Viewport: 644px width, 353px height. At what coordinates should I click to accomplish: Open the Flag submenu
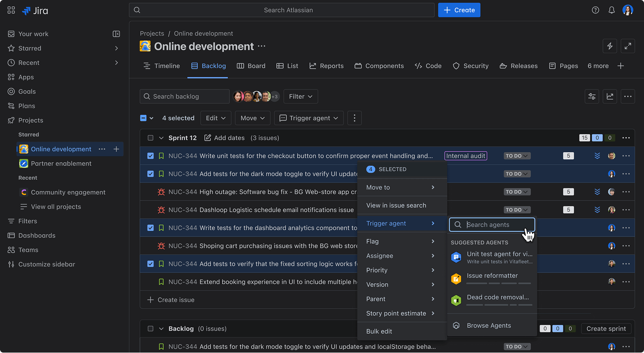point(401,242)
